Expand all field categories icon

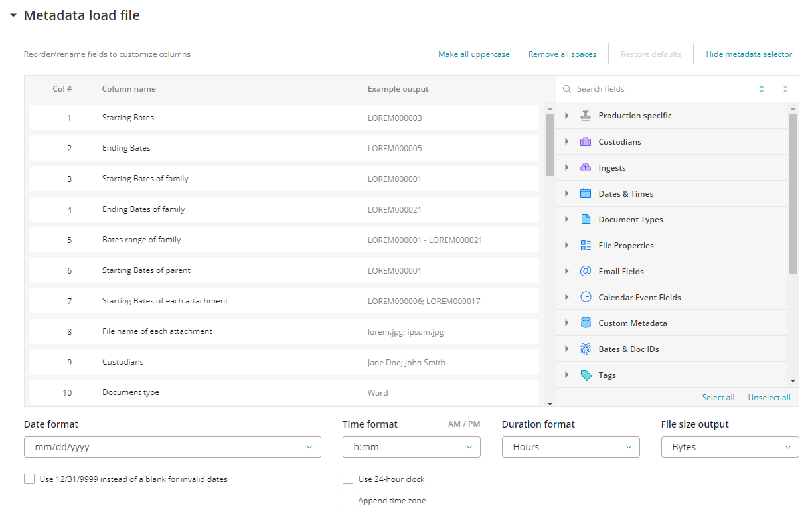point(761,89)
